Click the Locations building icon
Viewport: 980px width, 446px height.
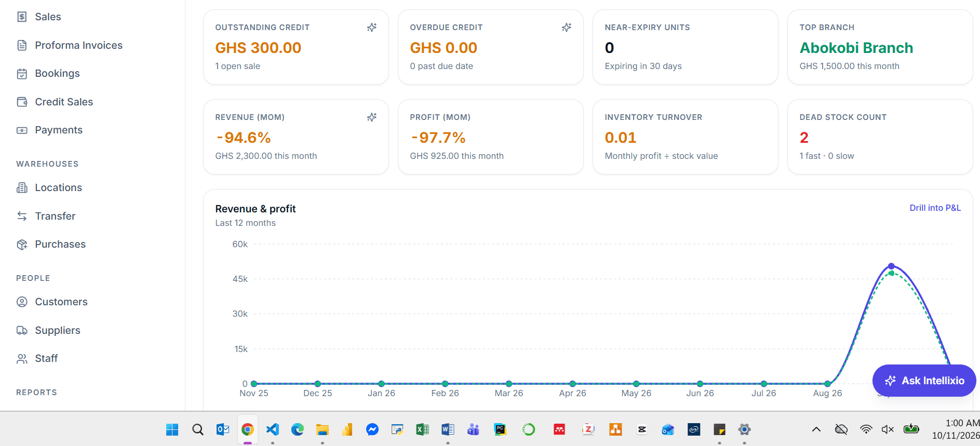click(x=22, y=187)
